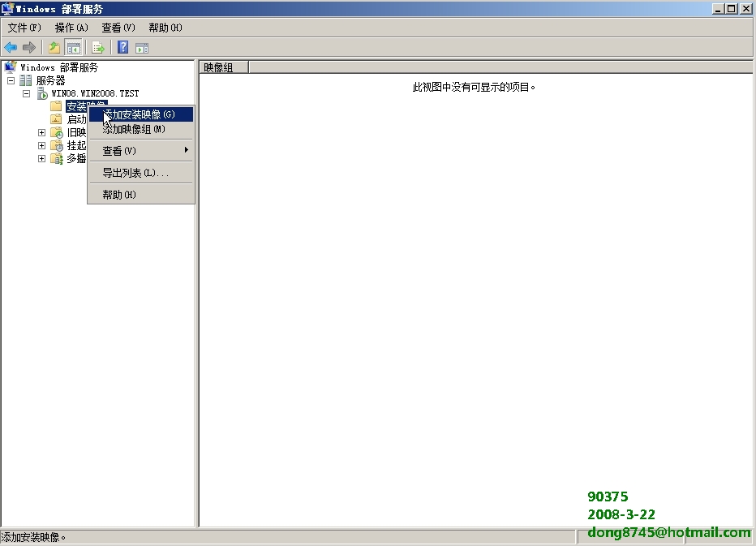This screenshot has width=756, height=546.
Task: Toggle the Show/Hide action pane icon
Action: (142, 47)
